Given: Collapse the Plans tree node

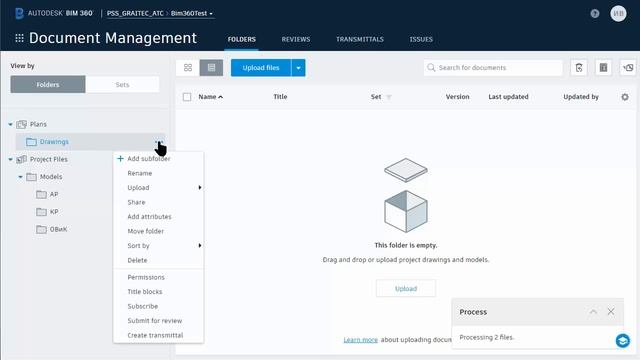Looking at the screenshot, I should (x=11, y=124).
